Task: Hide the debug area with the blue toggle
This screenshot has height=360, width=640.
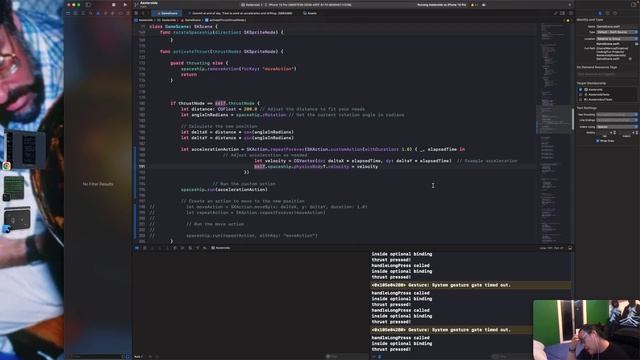Action: (137, 248)
